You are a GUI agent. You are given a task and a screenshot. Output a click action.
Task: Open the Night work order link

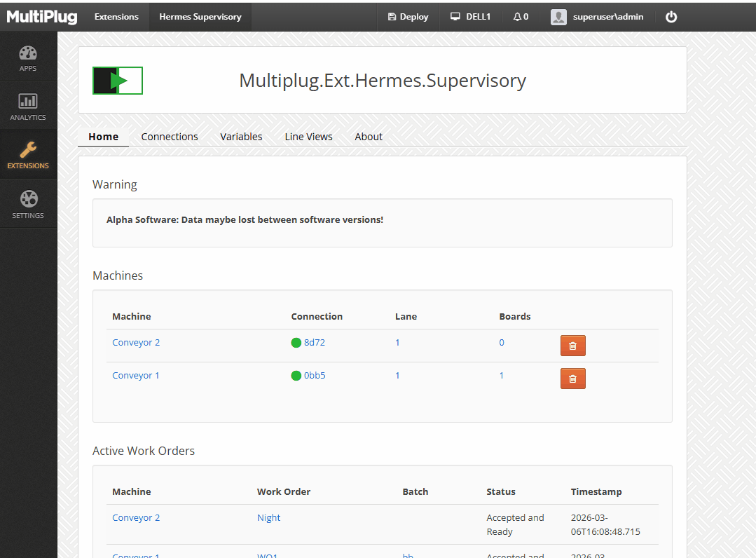coord(268,518)
